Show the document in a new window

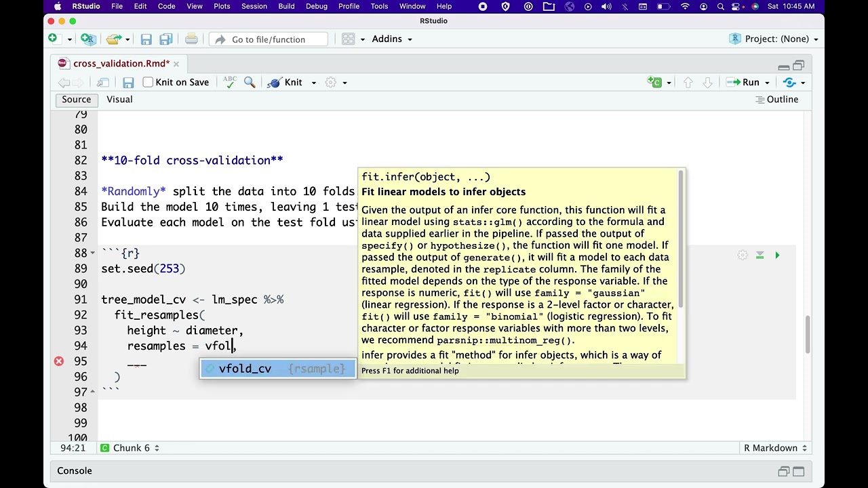click(103, 83)
